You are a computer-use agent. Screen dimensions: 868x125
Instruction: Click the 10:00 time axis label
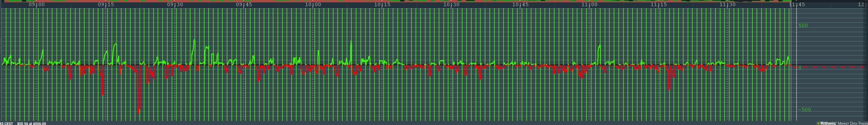click(313, 5)
